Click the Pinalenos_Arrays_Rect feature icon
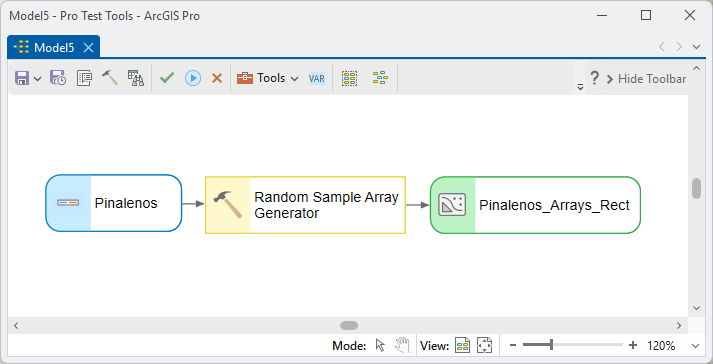Viewport: 713px width, 364px height. (452, 205)
